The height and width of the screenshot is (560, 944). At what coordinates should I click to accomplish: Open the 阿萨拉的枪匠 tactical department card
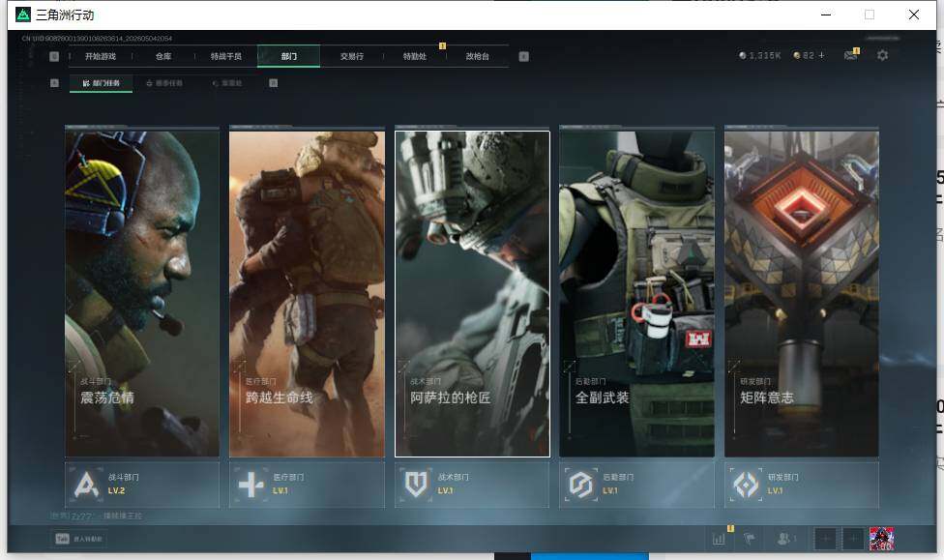472,294
